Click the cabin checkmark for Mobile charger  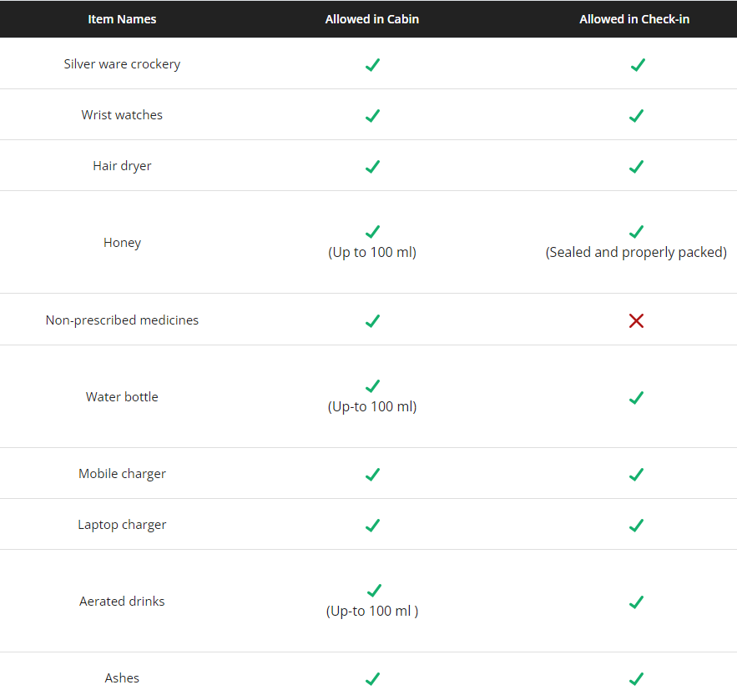[372, 475]
